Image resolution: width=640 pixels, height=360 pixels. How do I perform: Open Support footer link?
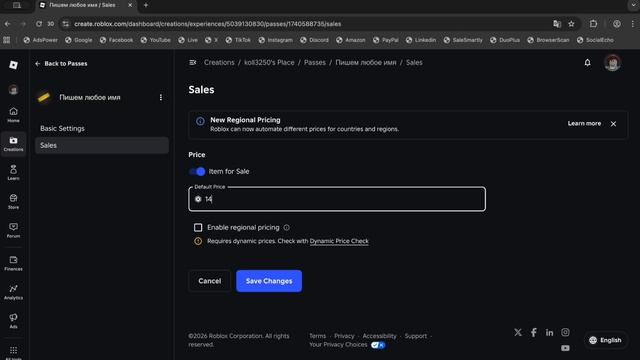point(416,336)
